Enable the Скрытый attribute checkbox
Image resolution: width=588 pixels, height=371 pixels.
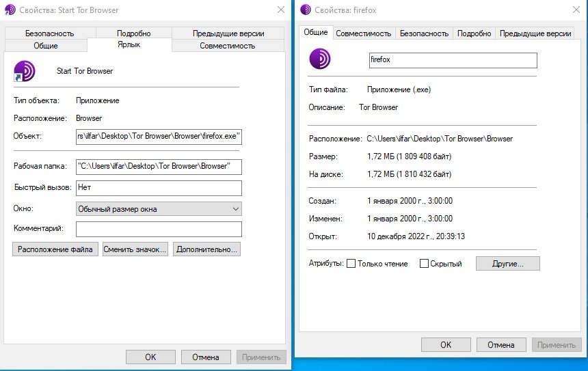pos(424,264)
